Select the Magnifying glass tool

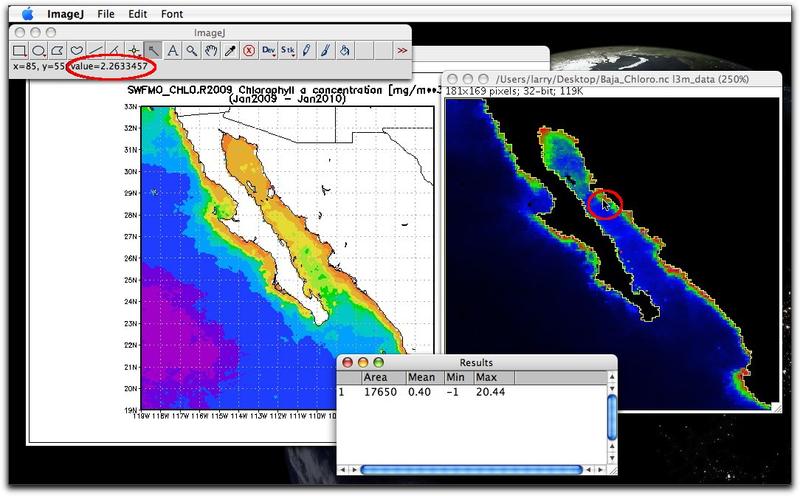tap(191, 51)
